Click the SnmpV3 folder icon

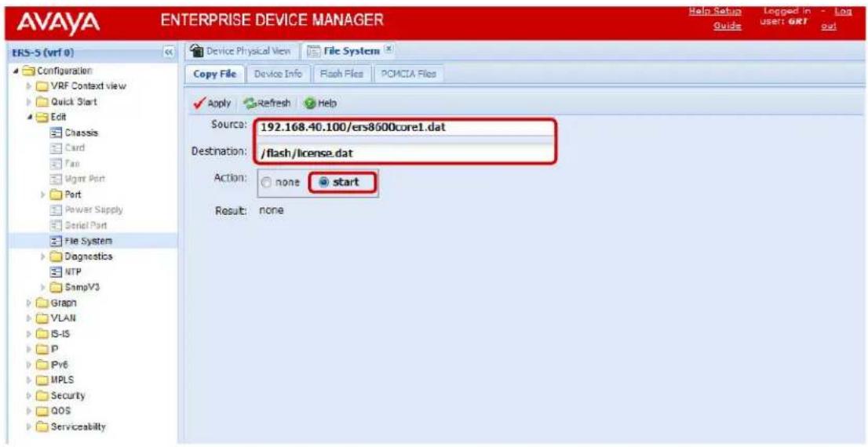click(57, 287)
